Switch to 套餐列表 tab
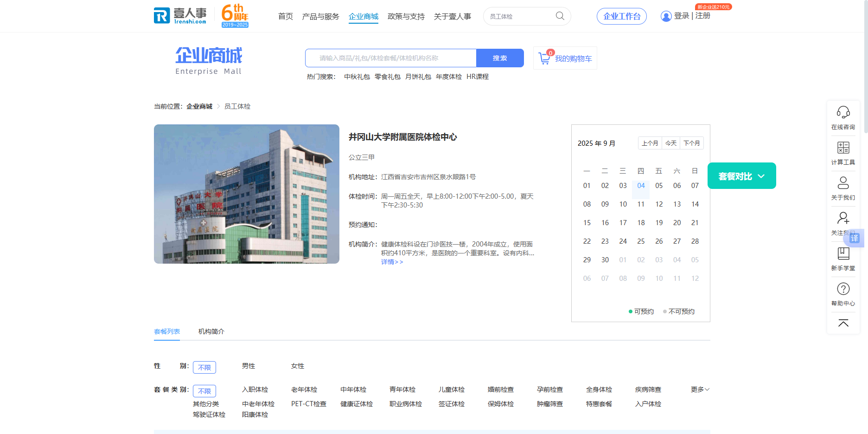Viewport: 868px width, 434px height. point(167,331)
